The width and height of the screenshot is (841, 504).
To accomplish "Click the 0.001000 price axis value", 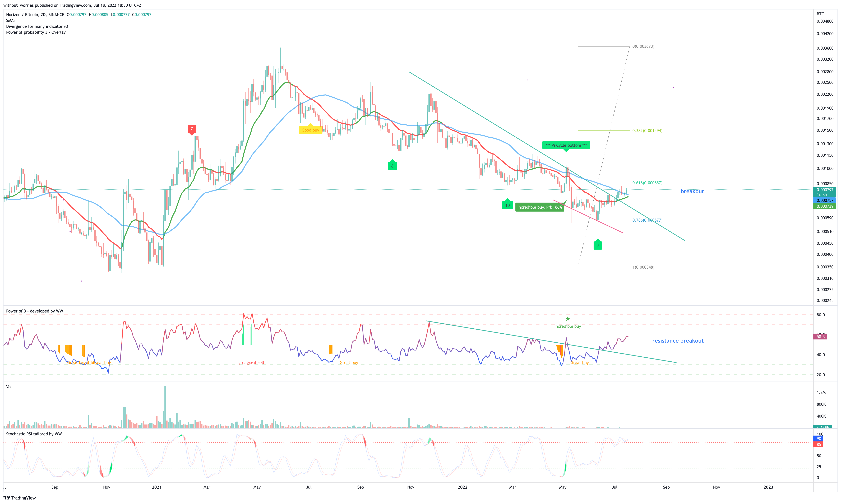I will (825, 169).
